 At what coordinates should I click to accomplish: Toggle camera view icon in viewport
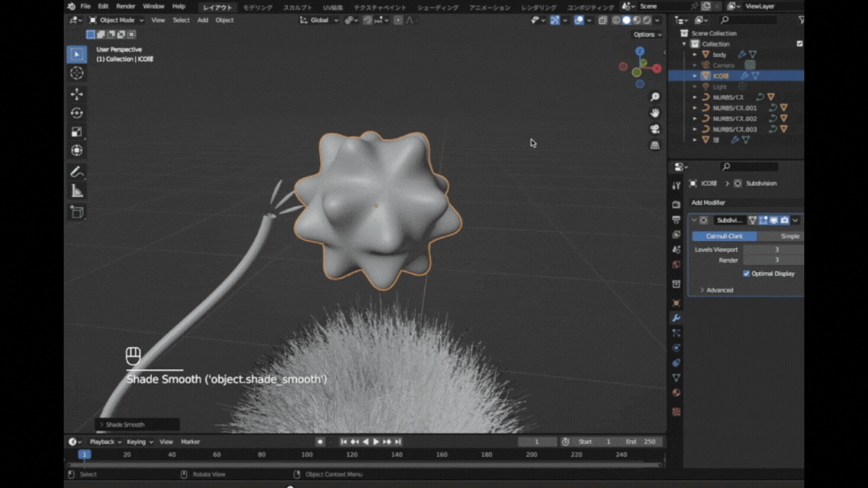[655, 129]
